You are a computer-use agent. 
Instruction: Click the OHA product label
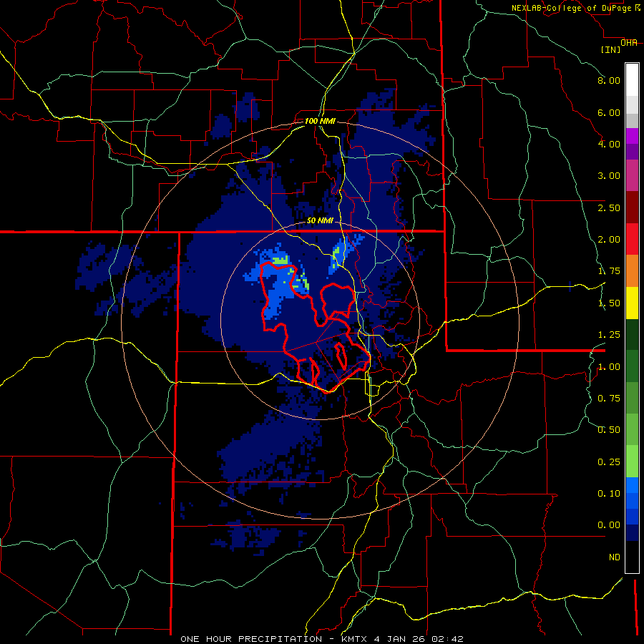click(x=629, y=43)
